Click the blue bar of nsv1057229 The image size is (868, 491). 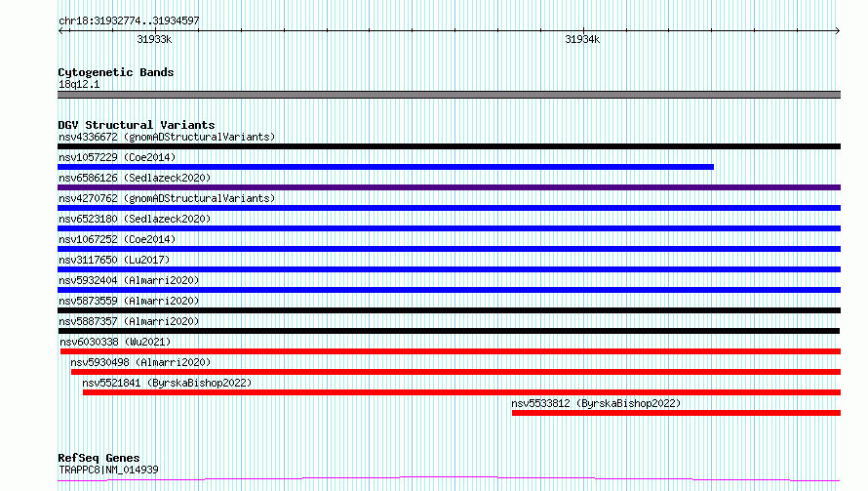coord(386,167)
